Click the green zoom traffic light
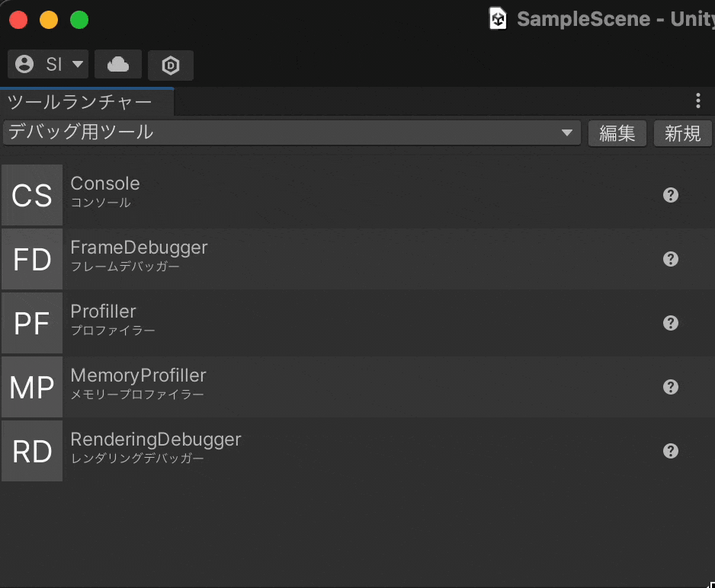 (x=79, y=20)
